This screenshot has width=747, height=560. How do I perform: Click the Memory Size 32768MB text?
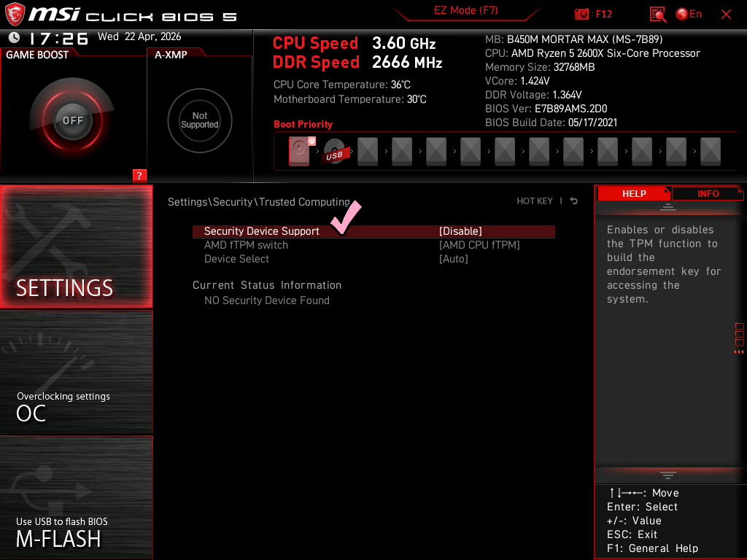pos(540,67)
